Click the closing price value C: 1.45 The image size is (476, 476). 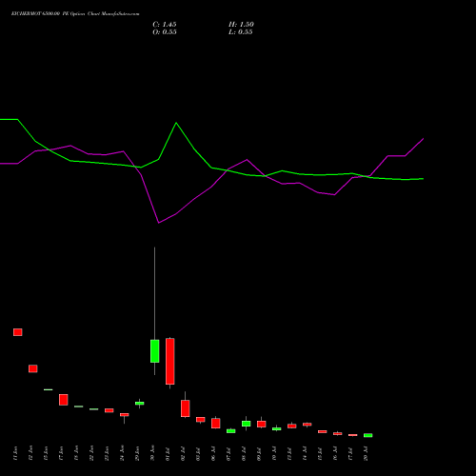coord(165,25)
